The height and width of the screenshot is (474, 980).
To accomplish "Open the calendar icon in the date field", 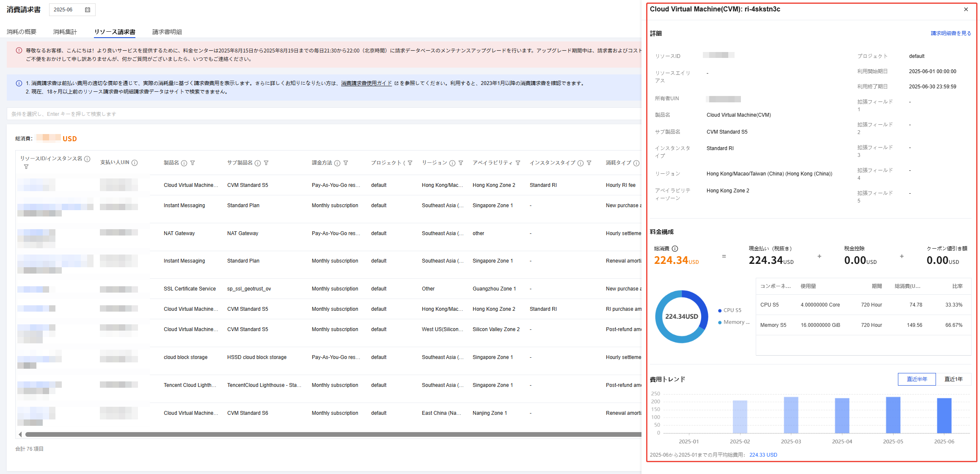I will (88, 10).
